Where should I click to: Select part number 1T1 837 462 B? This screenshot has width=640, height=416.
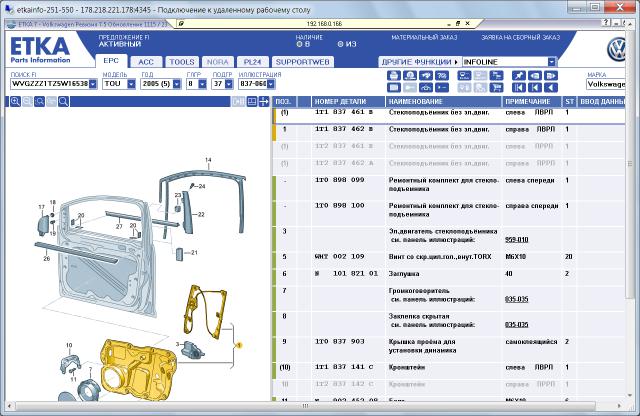pyautogui.click(x=344, y=129)
